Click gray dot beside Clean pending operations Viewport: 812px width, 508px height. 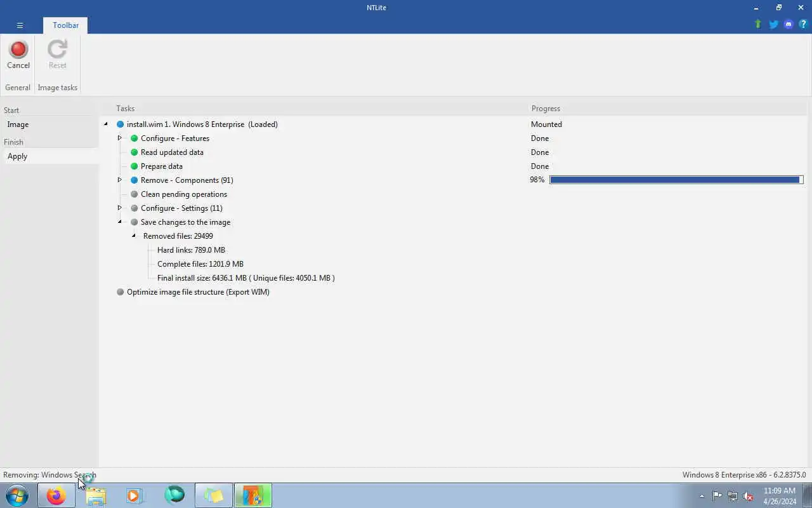[x=134, y=194]
